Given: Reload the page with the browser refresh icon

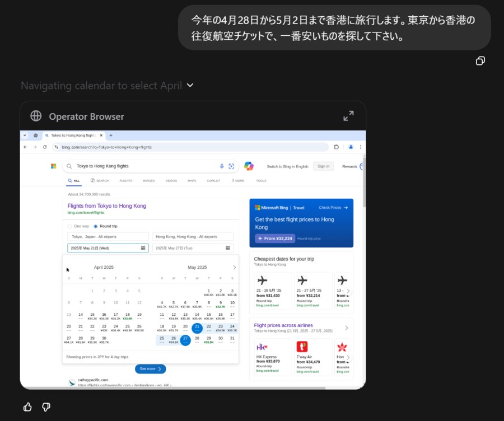Looking at the screenshot, I should [45, 147].
